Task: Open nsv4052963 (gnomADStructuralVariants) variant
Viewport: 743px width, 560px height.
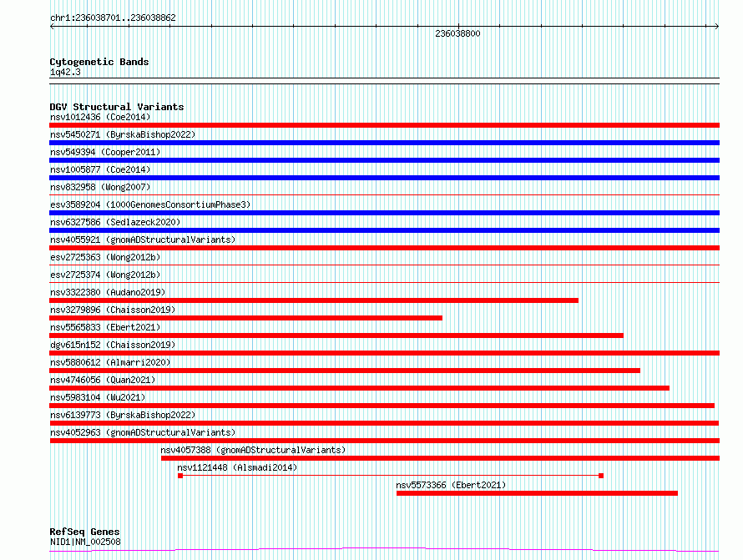Action: tap(143, 432)
